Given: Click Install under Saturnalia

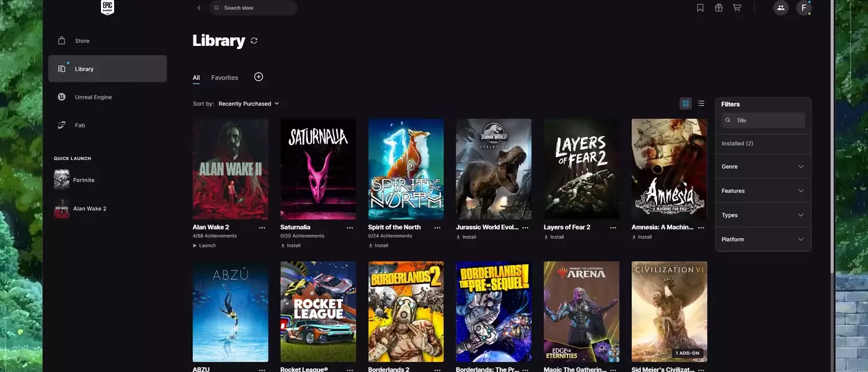Looking at the screenshot, I should click(x=291, y=246).
